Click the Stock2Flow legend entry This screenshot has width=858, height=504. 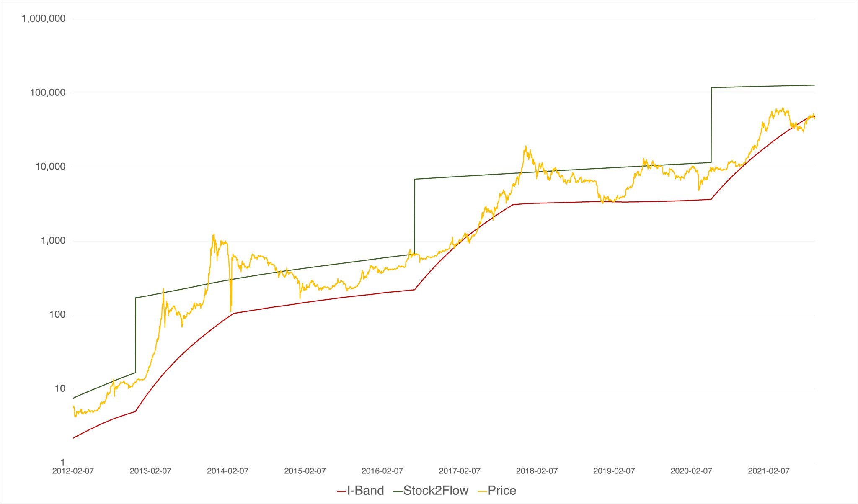(x=431, y=491)
